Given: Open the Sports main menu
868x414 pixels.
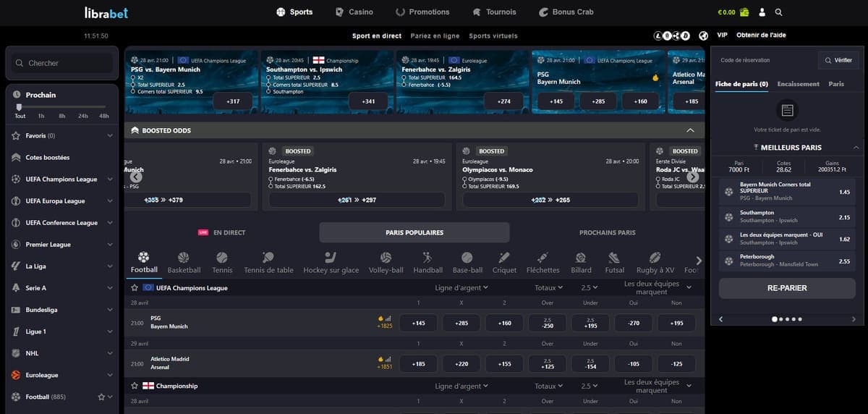Looking at the screenshot, I should point(295,12).
